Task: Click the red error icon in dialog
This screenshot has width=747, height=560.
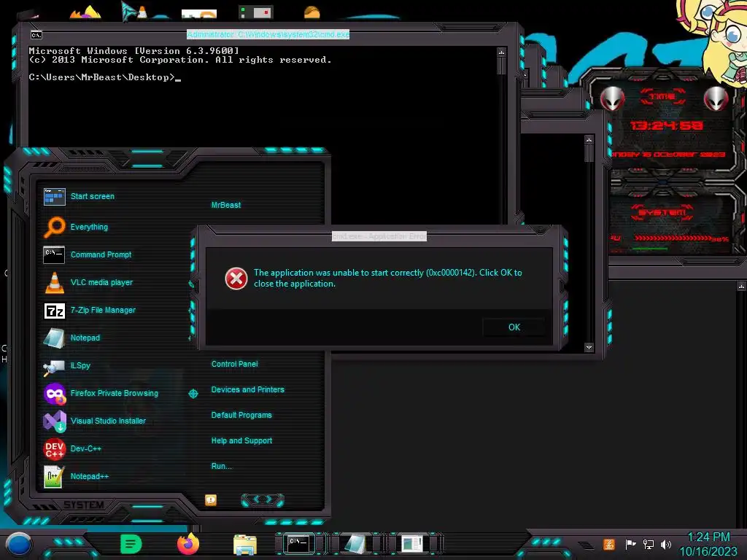Action: 236,279
